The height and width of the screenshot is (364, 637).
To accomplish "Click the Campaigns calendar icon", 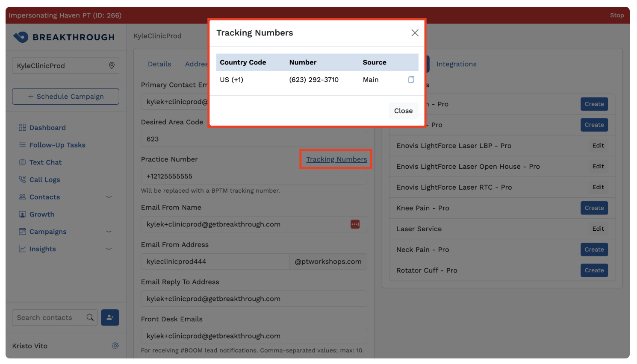I will click(22, 232).
